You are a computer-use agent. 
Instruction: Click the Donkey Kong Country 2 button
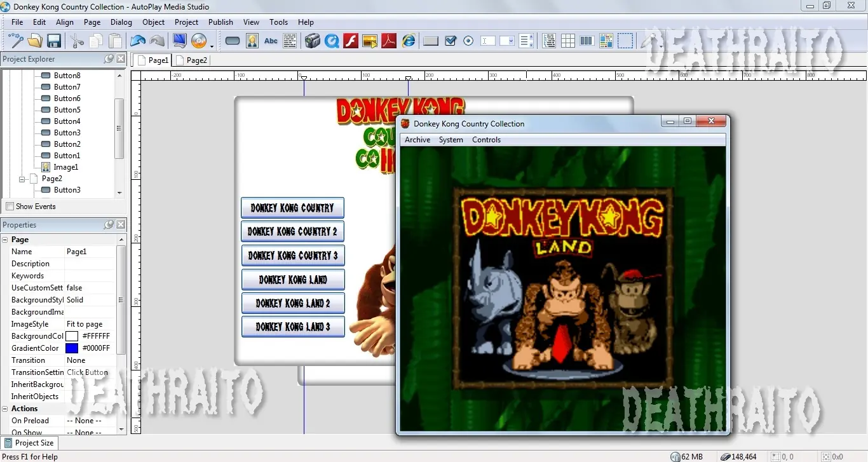(x=292, y=231)
